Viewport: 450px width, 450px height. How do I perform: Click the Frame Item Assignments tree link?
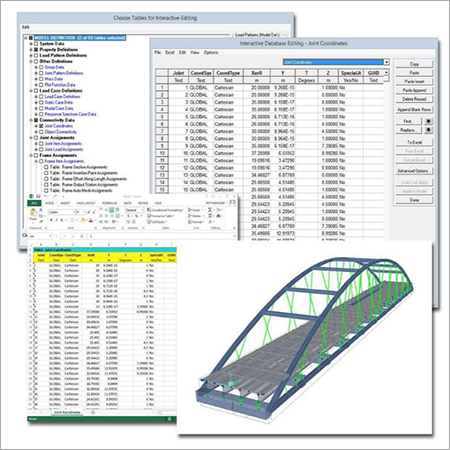[x=64, y=161]
